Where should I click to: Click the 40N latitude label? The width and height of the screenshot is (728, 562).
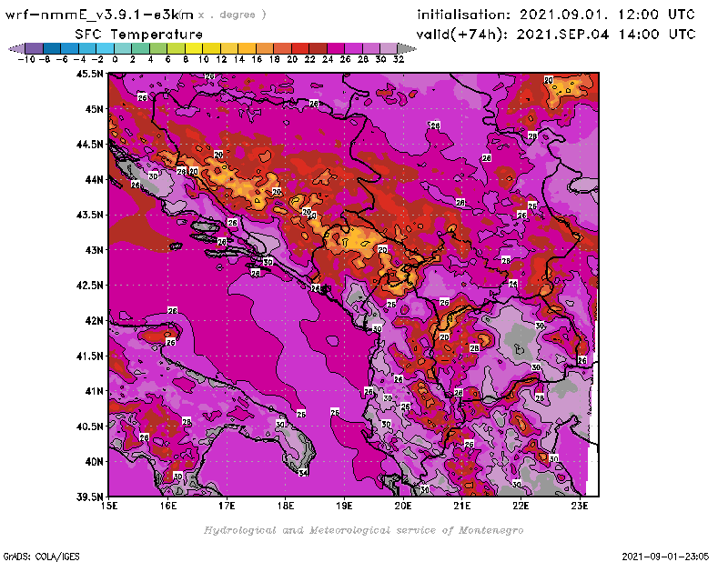tap(94, 462)
